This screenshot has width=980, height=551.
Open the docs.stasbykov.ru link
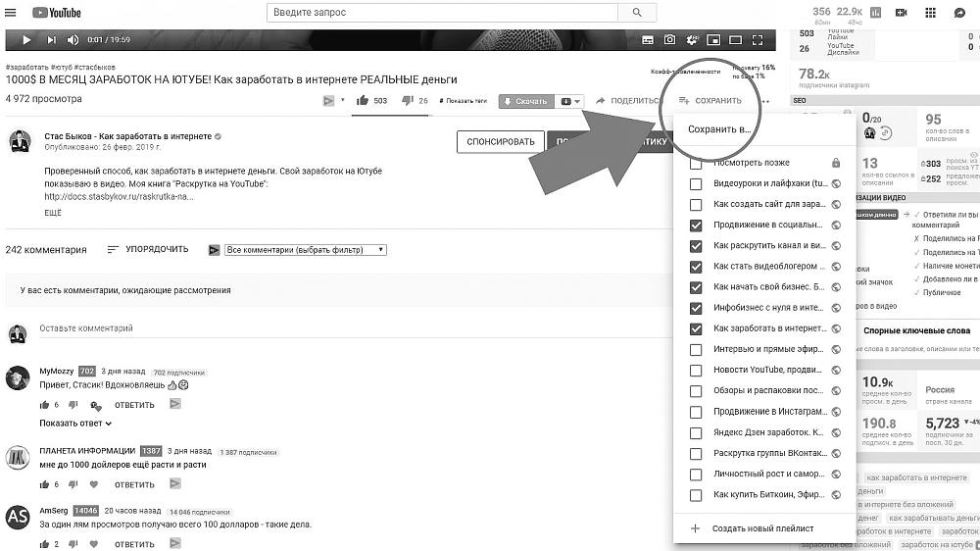[x=119, y=196]
